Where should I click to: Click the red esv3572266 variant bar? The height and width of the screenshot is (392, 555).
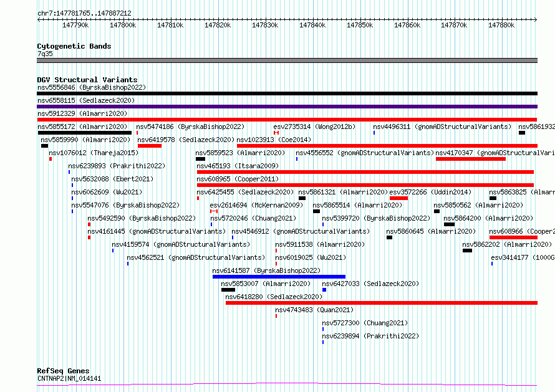[398, 198]
